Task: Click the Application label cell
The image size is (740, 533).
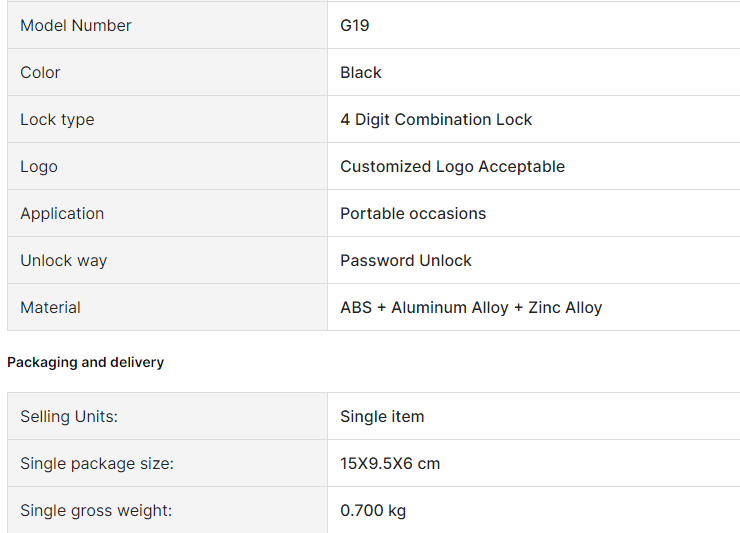Action: click(x=168, y=213)
